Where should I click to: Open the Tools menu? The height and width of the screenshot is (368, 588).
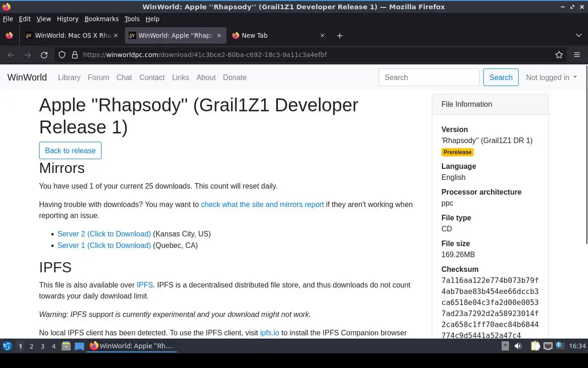[132, 19]
